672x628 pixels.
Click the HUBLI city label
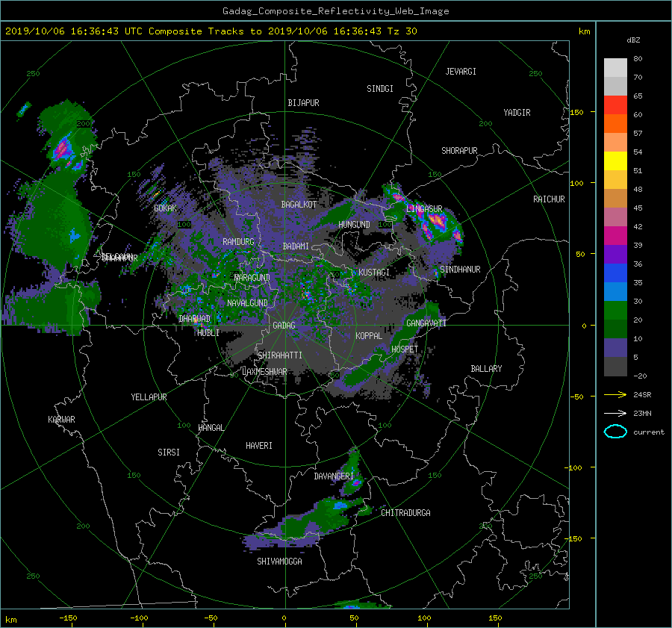pos(208,333)
